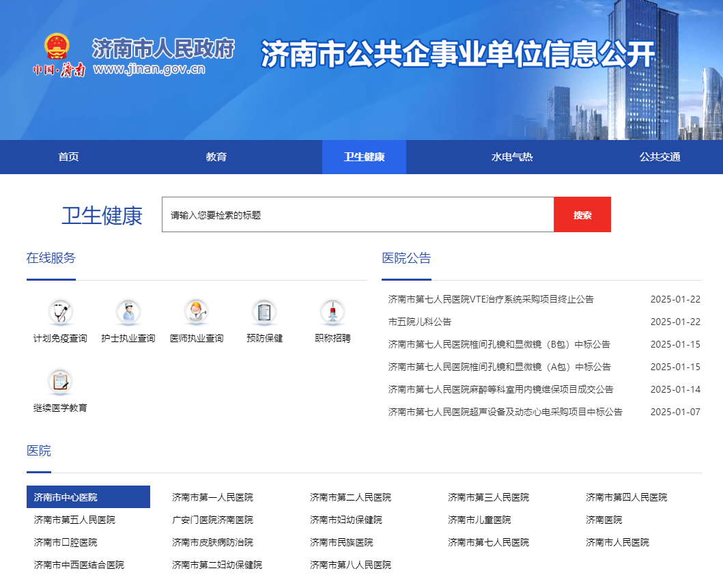Open the 预防保健 clipboard icon
Image resolution: width=723 pixels, height=588 pixels.
click(264, 313)
